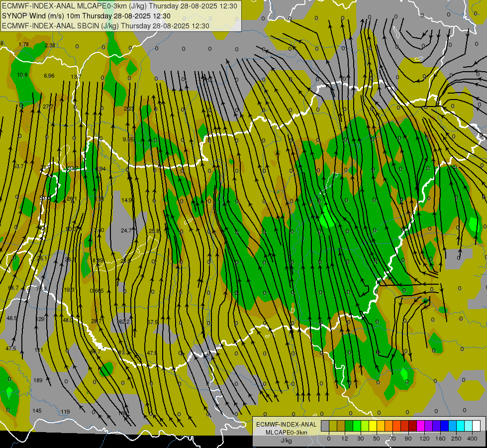This screenshot has height=448, width=487.
Task: Click the map value 19.3
Action: 69,290
